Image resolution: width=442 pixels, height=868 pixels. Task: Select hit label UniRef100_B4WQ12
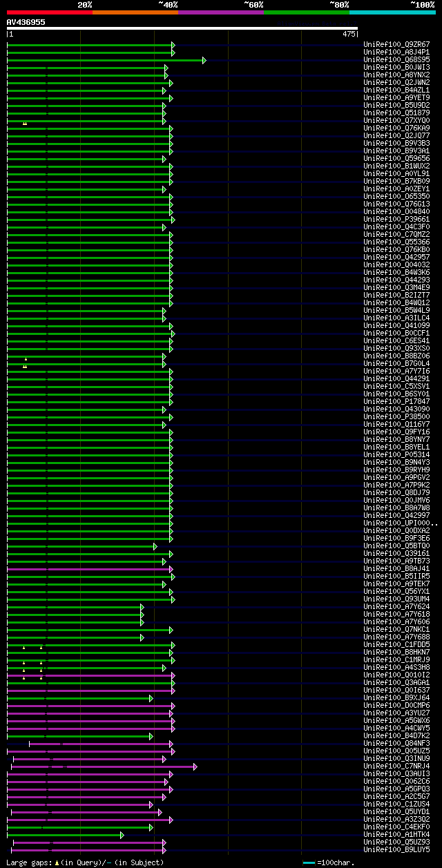tap(396, 302)
